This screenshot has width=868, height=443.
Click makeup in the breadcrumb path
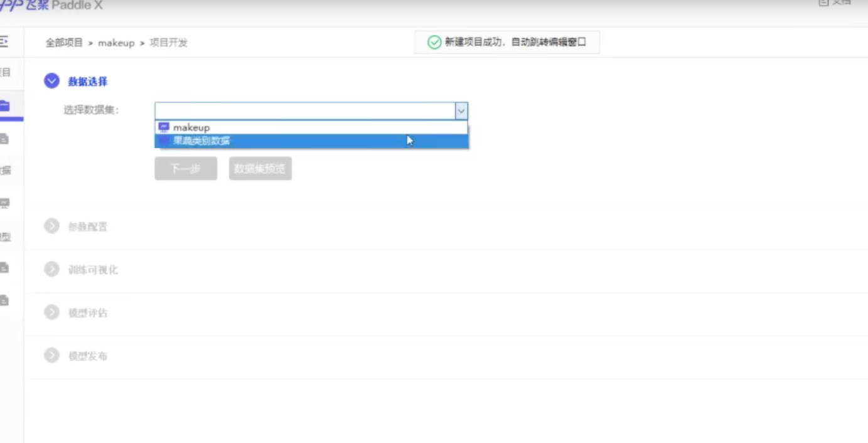(x=115, y=43)
